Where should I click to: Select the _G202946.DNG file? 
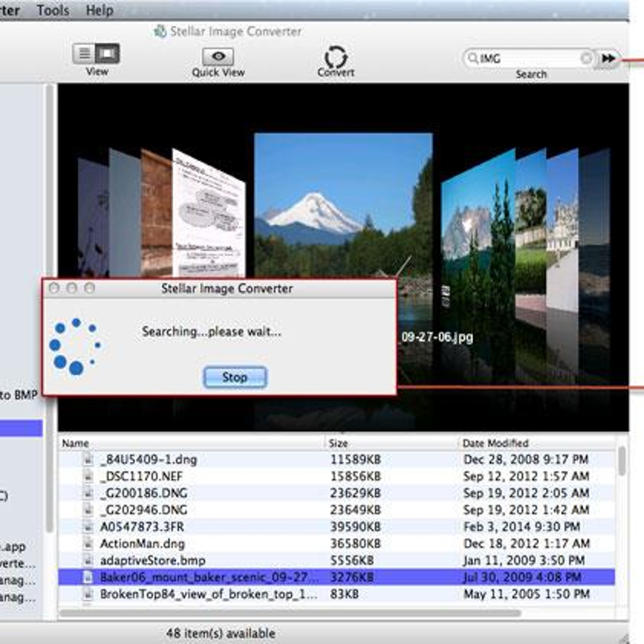coord(337,510)
